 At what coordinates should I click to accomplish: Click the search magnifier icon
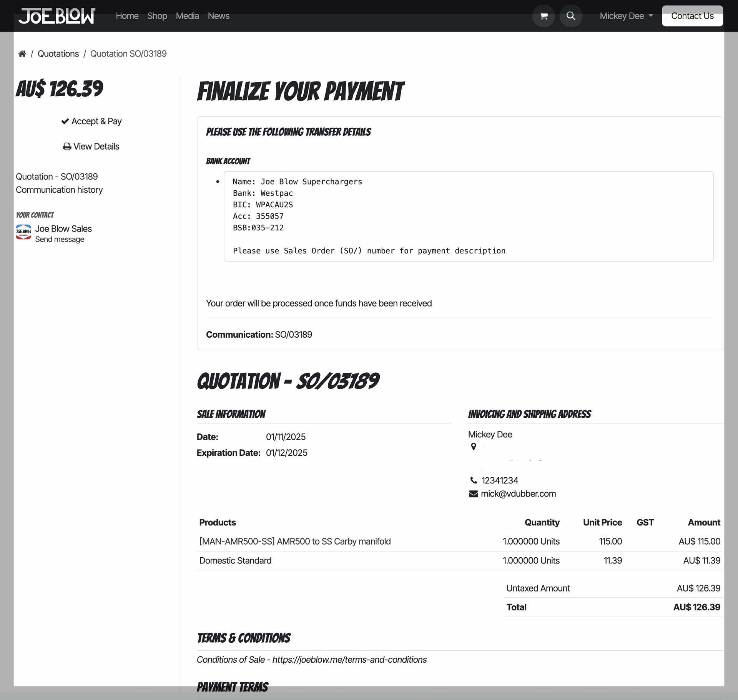tap(571, 16)
